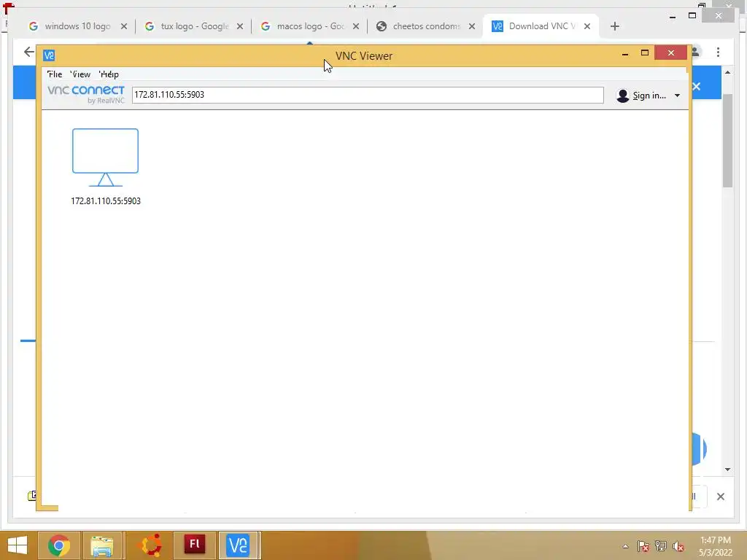Image resolution: width=747 pixels, height=560 pixels.
Task: Close the macos logo tab
Action: point(356,26)
